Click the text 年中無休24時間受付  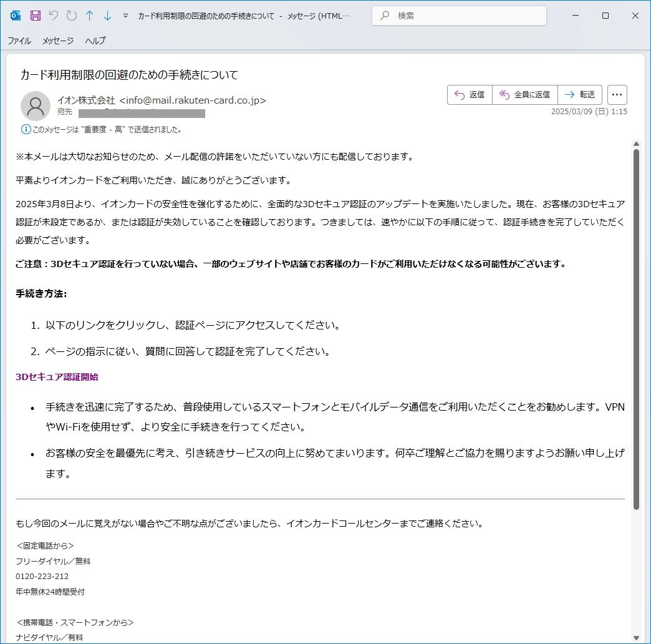pos(50,592)
